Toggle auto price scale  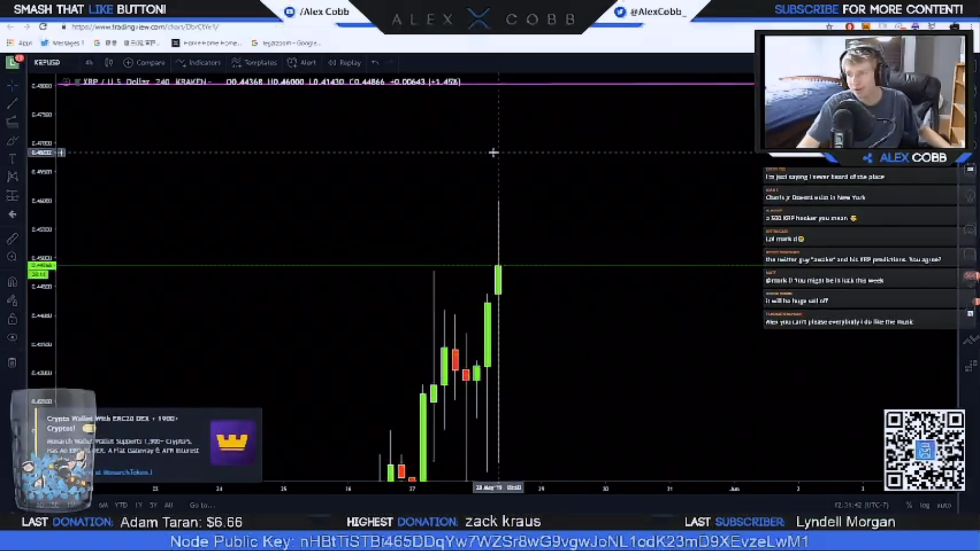(x=944, y=505)
